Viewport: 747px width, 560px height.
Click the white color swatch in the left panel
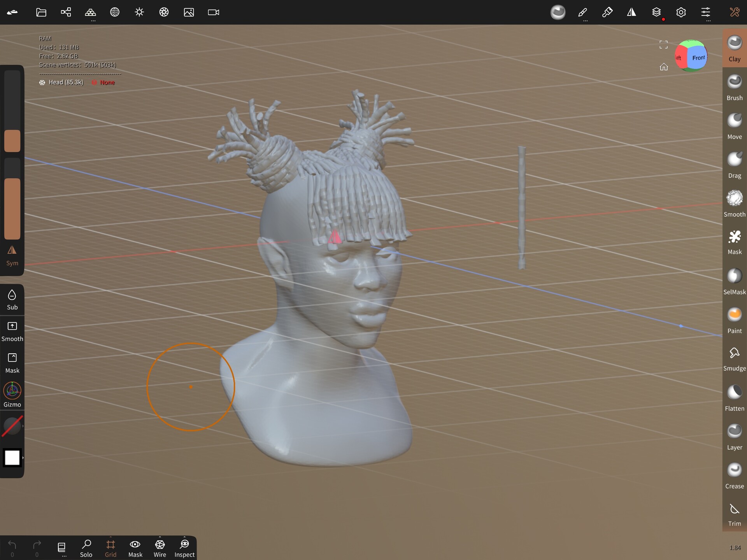coord(11,458)
